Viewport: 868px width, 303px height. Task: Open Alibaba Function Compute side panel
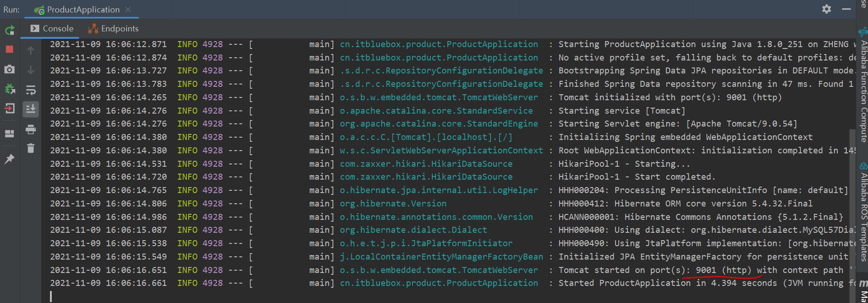(x=863, y=85)
